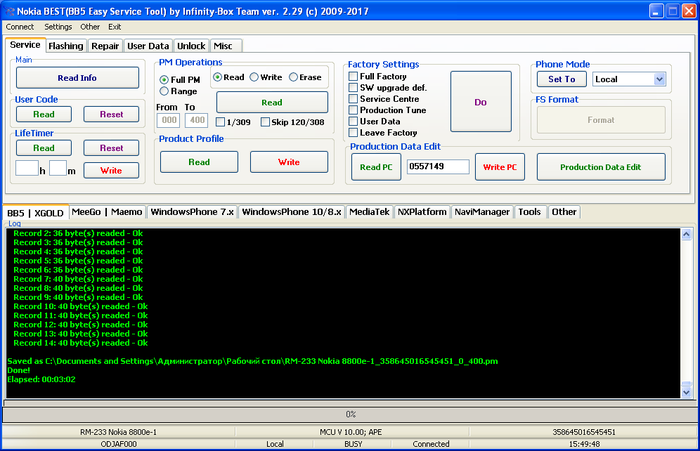The image size is (700, 451).
Task: Toggle the 1/309 checkbox
Action: tap(221, 122)
